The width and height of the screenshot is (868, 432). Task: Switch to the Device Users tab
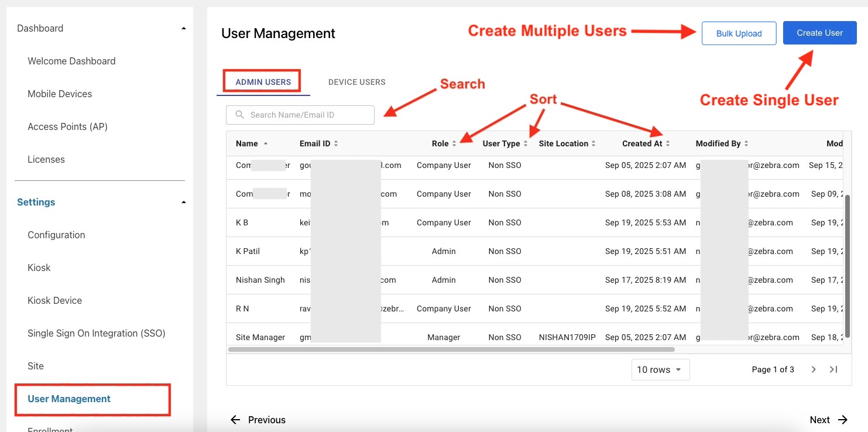tap(356, 82)
